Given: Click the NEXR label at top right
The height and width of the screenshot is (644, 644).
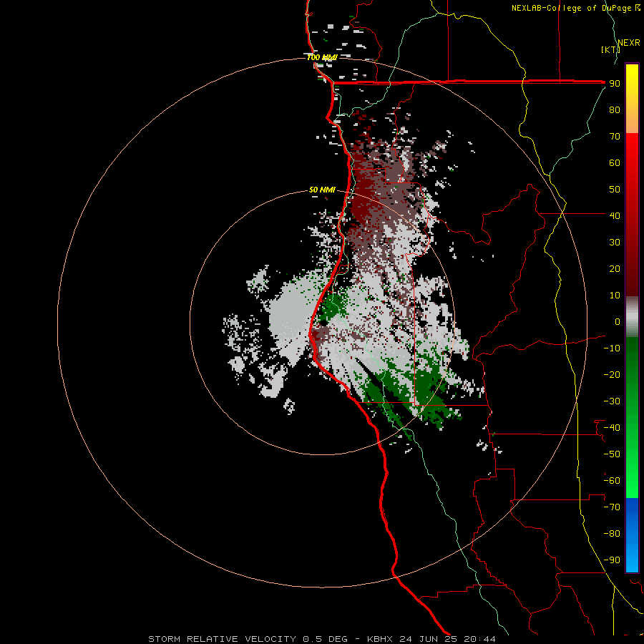Looking at the screenshot, I should click(x=629, y=43).
